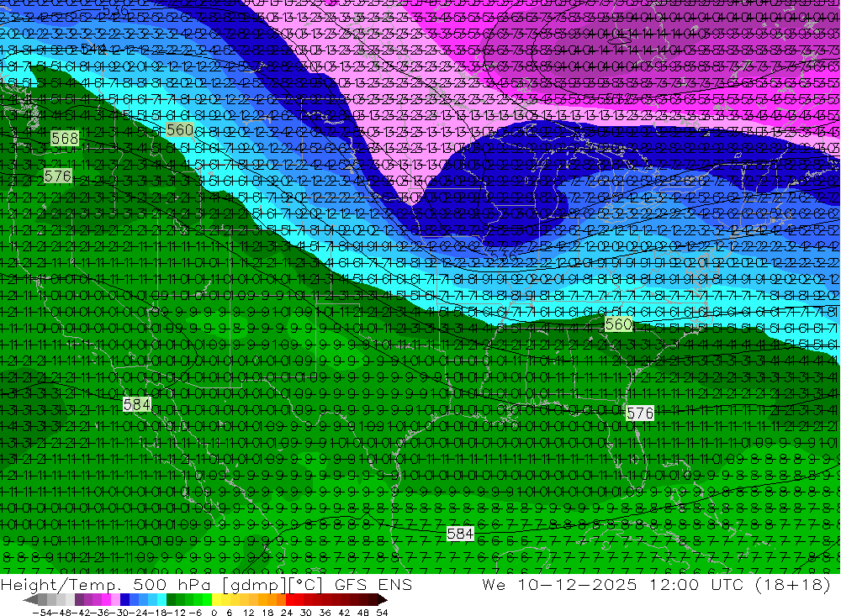
Task: Click the dark maroon right arrow end of color bar
Action: coord(383,600)
